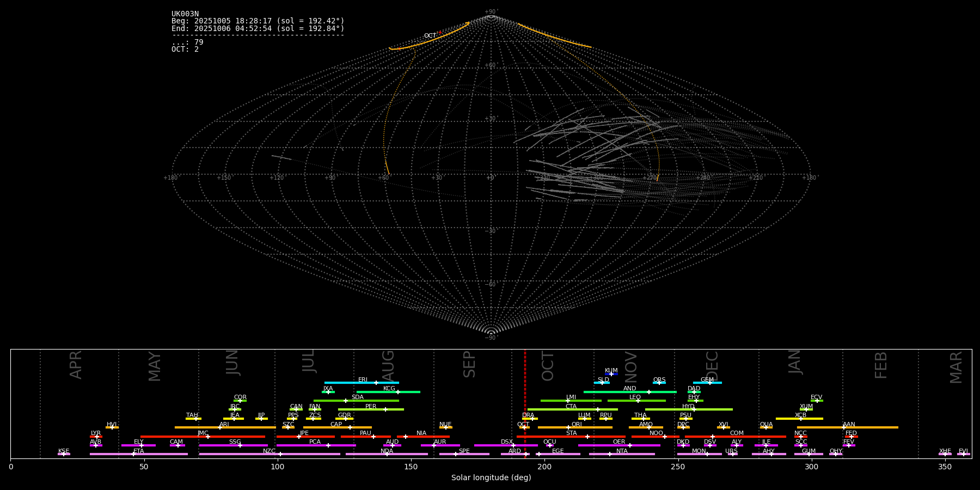The width and height of the screenshot is (980, 490).
Task: Click the SEP month label
Action: click(x=469, y=364)
